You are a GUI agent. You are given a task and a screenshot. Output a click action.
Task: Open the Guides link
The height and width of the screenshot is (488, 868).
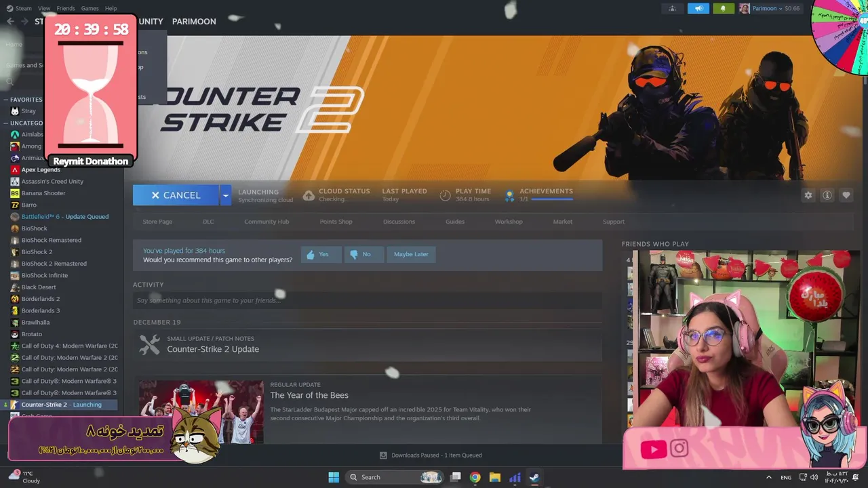click(x=455, y=222)
